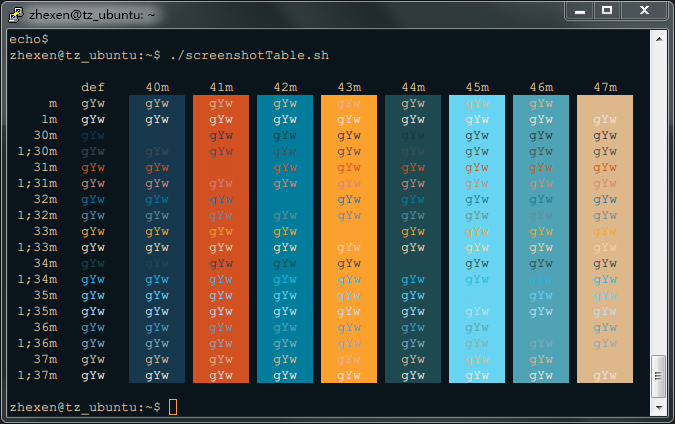Click the scrollbar up arrow
The height and width of the screenshot is (424, 675).
(x=659, y=39)
